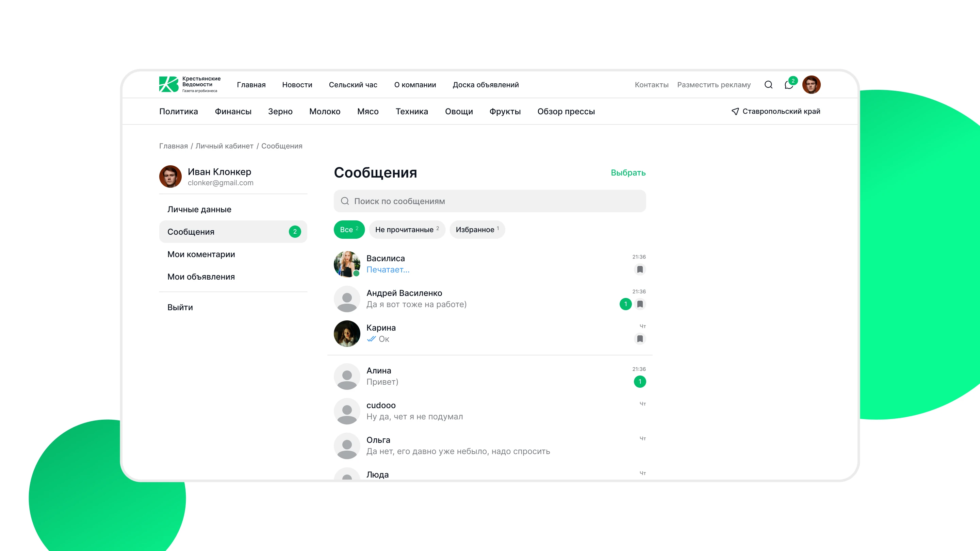Open Новости in the top navigation

point(297,85)
